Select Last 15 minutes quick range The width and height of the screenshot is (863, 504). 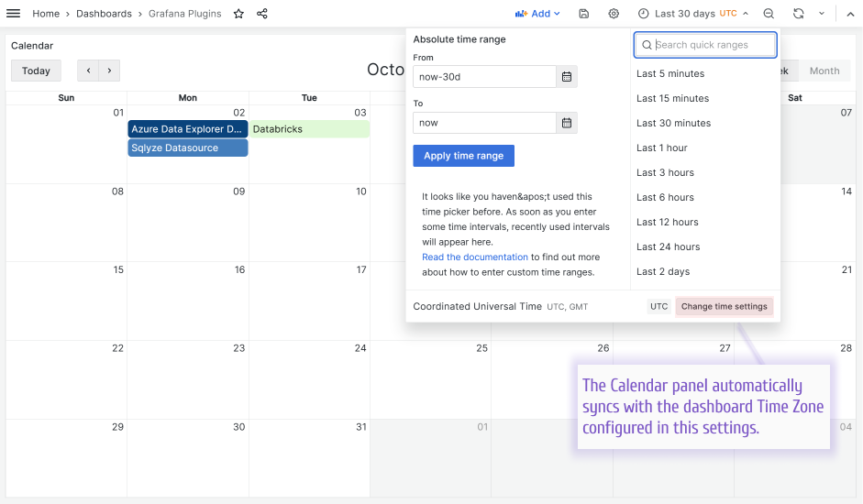pyautogui.click(x=672, y=98)
